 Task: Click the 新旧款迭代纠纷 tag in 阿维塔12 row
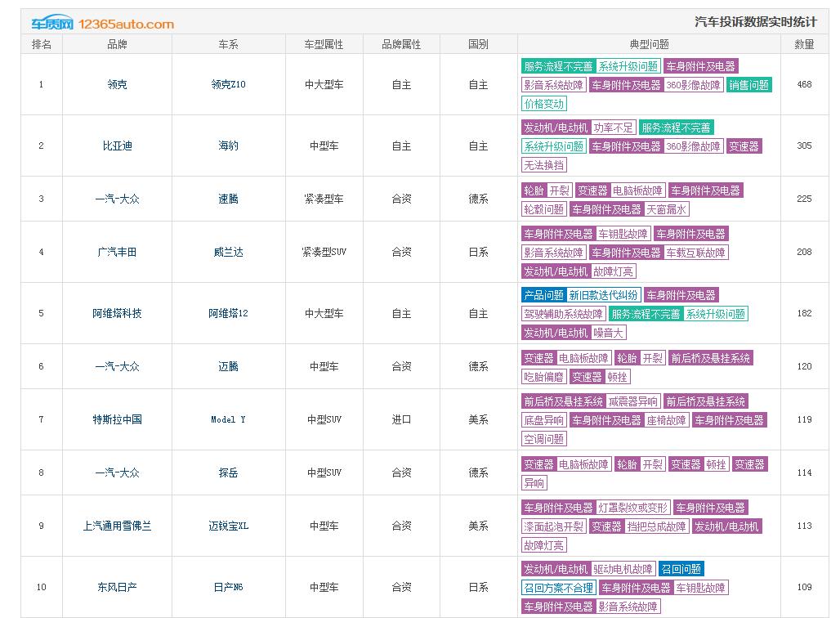click(603, 295)
